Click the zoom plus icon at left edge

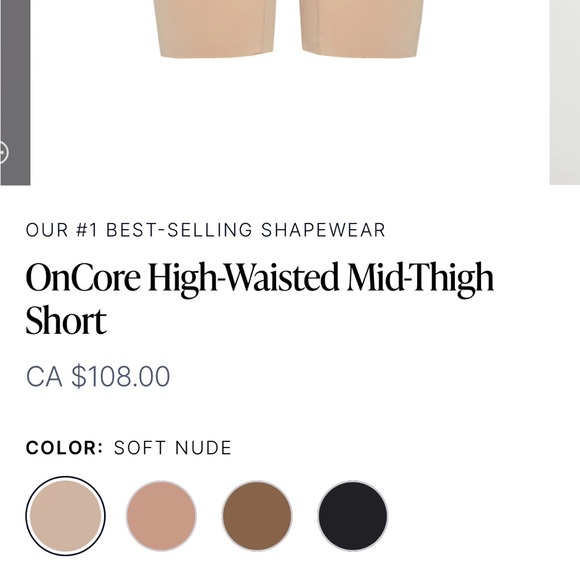tap(3, 152)
